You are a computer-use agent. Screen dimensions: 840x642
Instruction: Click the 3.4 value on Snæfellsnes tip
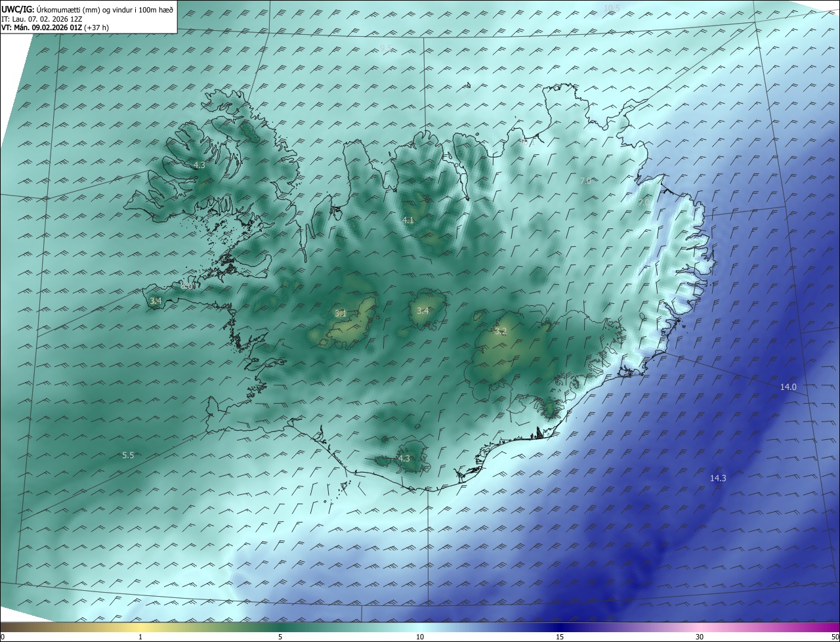coord(156,301)
